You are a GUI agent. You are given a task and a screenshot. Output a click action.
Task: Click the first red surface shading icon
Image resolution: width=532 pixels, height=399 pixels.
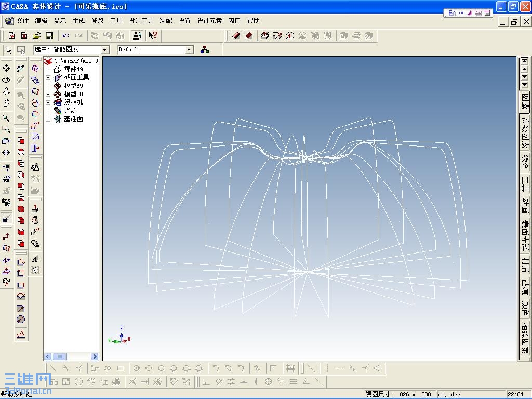tap(236, 36)
